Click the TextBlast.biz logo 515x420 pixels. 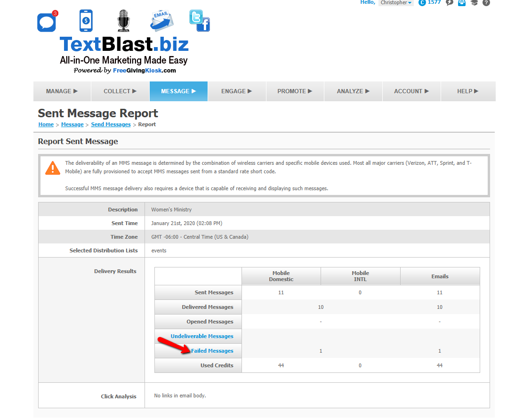(124, 44)
